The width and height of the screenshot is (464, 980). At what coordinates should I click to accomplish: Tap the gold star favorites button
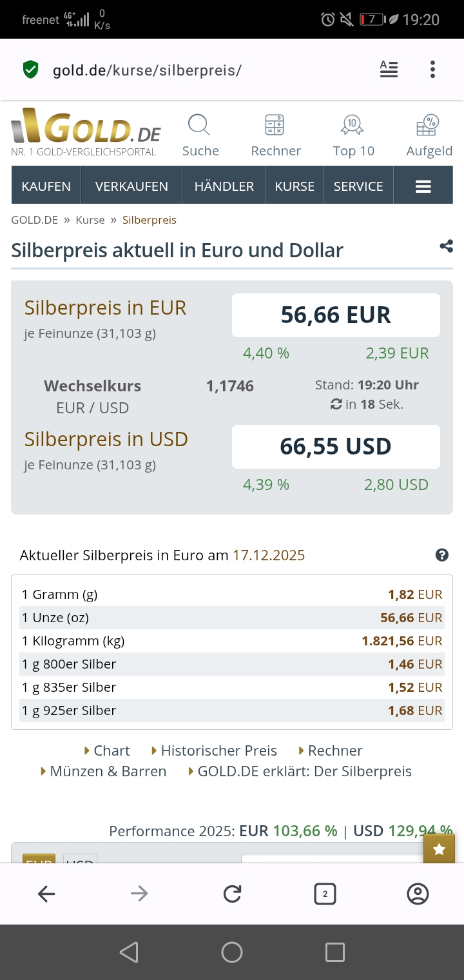[x=439, y=849]
